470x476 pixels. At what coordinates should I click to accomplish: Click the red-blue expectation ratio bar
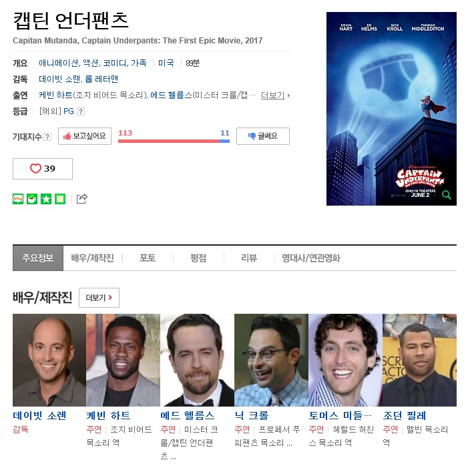pos(174,141)
